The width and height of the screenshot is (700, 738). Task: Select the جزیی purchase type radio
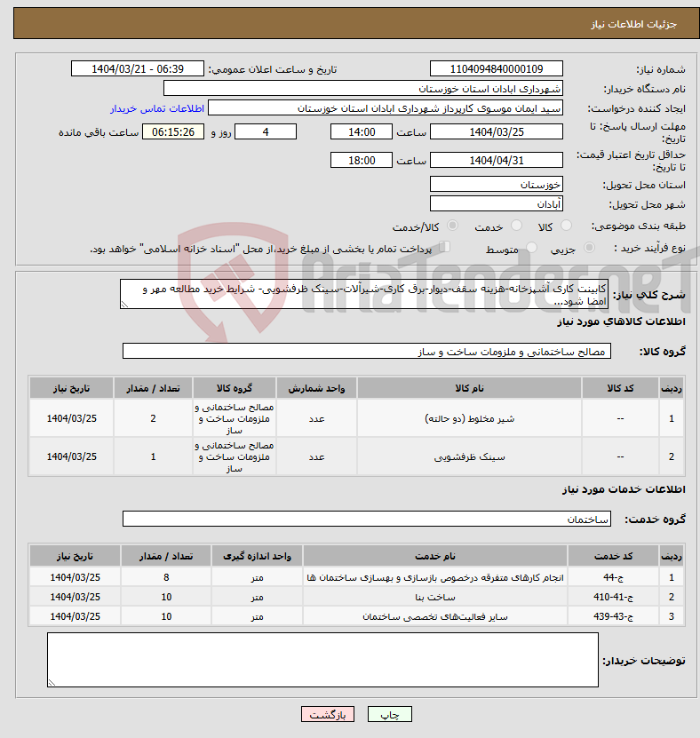[589, 248]
